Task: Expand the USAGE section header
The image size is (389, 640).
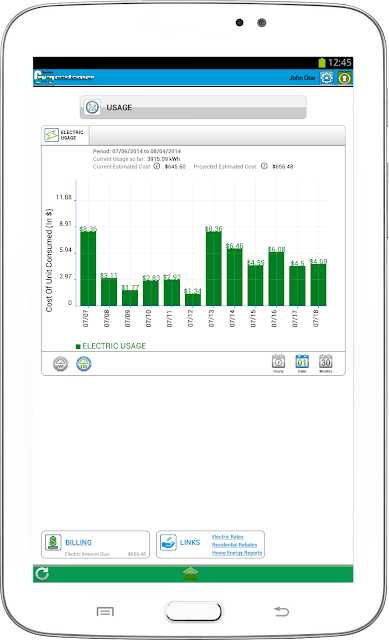Action: pos(193,107)
